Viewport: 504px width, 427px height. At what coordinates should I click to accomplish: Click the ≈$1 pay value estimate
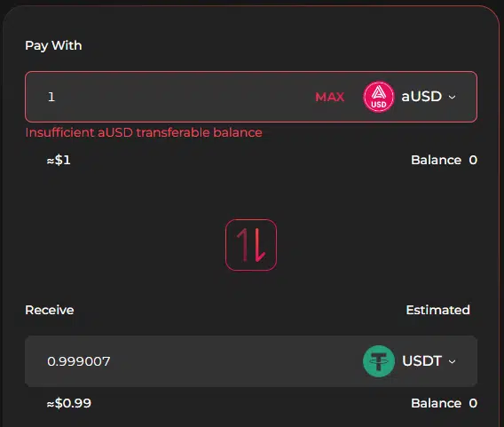click(x=59, y=160)
